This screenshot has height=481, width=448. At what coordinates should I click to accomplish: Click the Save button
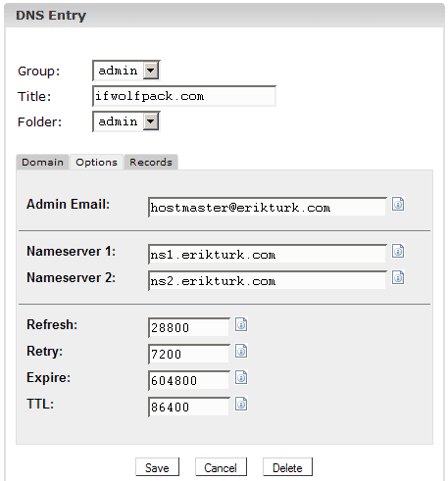point(157,467)
